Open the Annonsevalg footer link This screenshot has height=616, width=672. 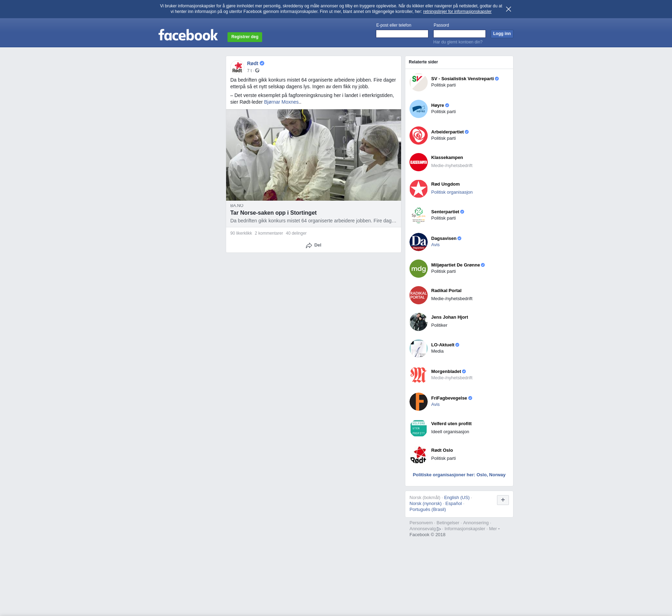(425, 529)
